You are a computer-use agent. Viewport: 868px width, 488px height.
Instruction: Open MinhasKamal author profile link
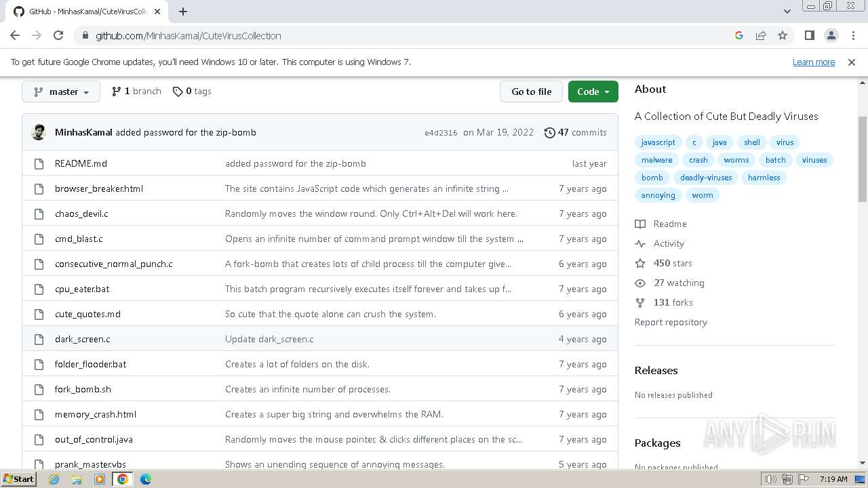(x=83, y=132)
